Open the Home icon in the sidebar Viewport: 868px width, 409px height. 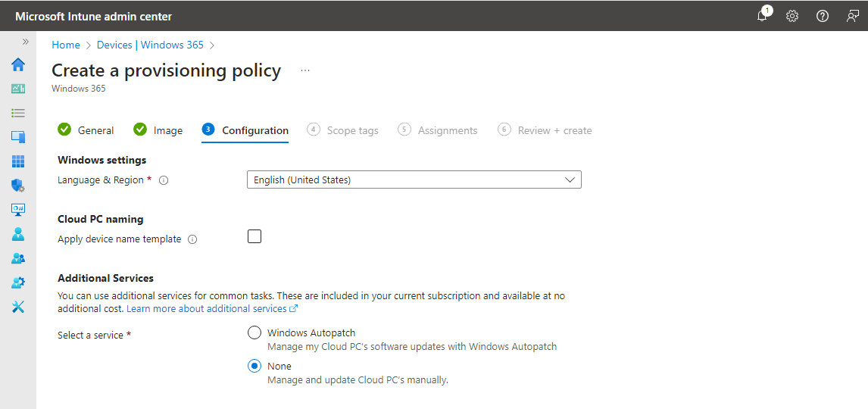[x=18, y=64]
